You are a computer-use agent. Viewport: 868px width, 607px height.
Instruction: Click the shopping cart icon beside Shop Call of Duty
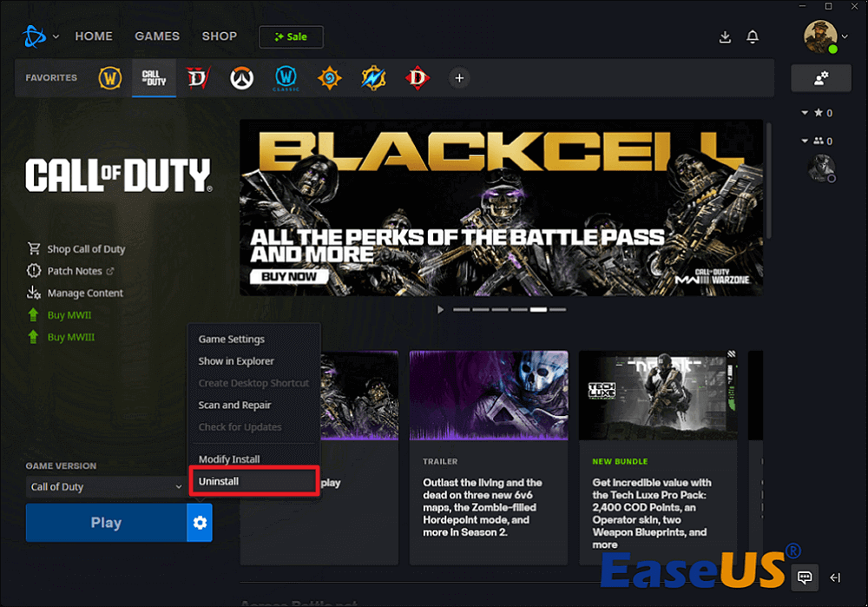(33, 248)
